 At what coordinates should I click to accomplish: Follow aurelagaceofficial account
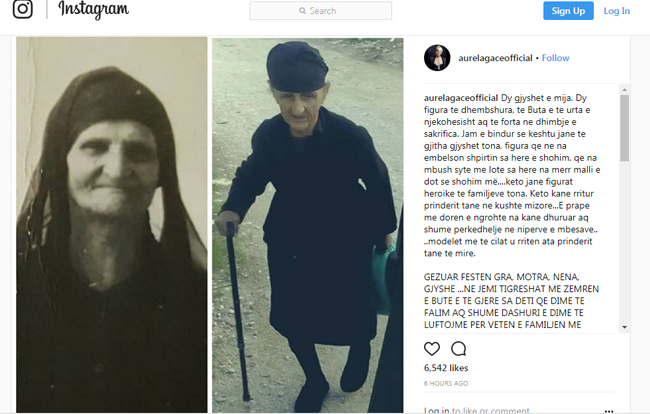point(555,58)
